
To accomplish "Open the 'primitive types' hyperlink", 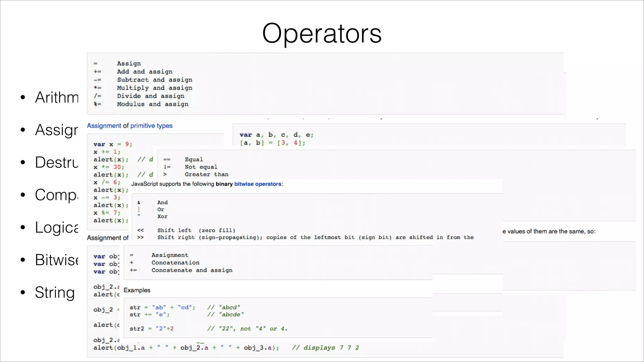I will [151, 126].
